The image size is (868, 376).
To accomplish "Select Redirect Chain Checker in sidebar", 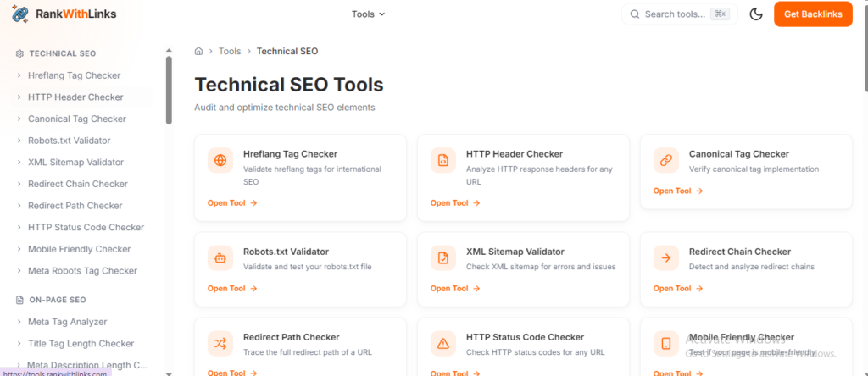I will coord(78,184).
